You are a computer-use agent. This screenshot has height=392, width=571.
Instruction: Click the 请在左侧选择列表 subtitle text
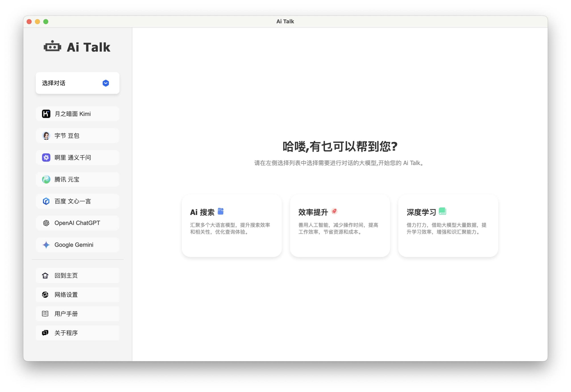click(x=339, y=163)
